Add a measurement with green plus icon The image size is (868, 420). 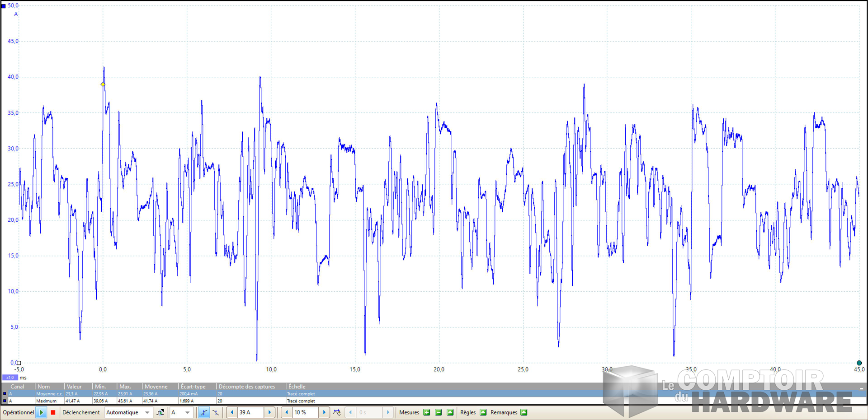pos(426,412)
